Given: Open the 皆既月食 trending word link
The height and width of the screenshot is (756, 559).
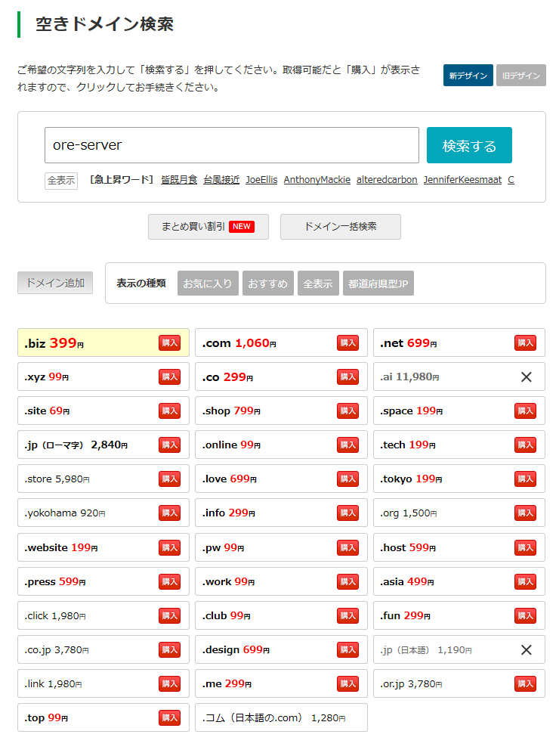Looking at the screenshot, I should (179, 180).
